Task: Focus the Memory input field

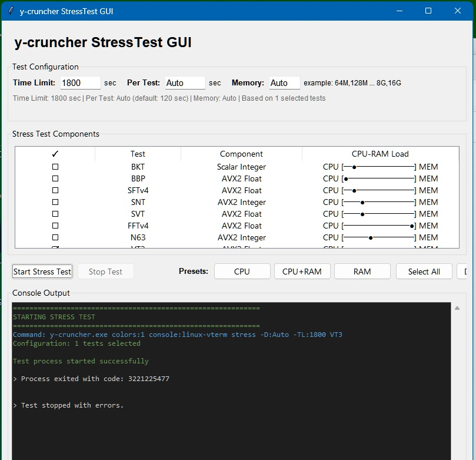Action: pyautogui.click(x=284, y=83)
